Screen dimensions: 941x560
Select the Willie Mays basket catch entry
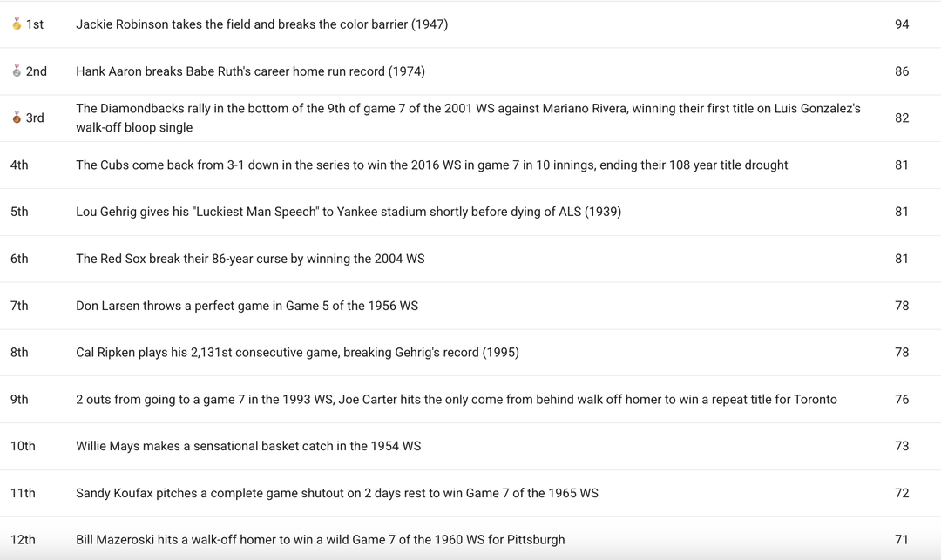coord(248,446)
